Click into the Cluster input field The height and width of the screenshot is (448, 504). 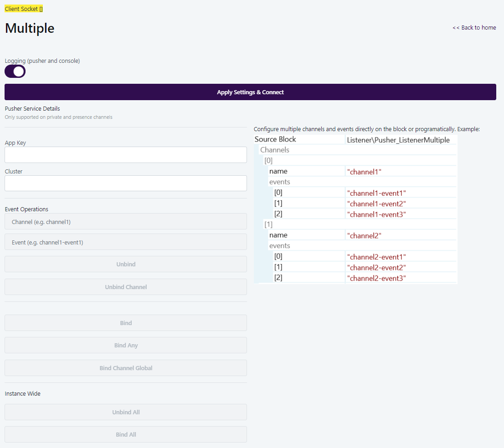click(126, 183)
